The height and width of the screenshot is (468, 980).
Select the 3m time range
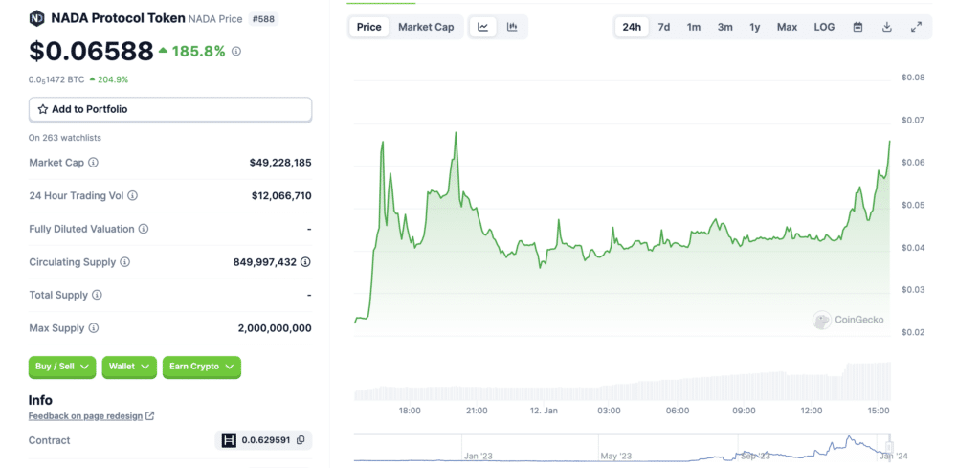pos(725,27)
